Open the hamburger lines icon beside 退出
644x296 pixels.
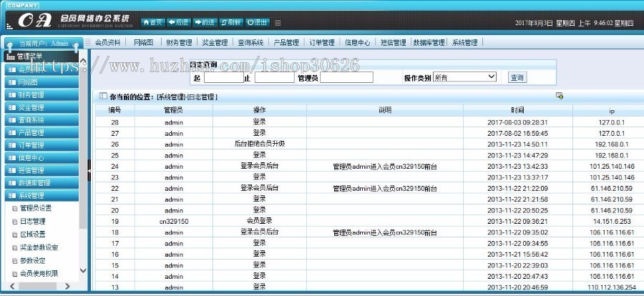tap(278, 23)
